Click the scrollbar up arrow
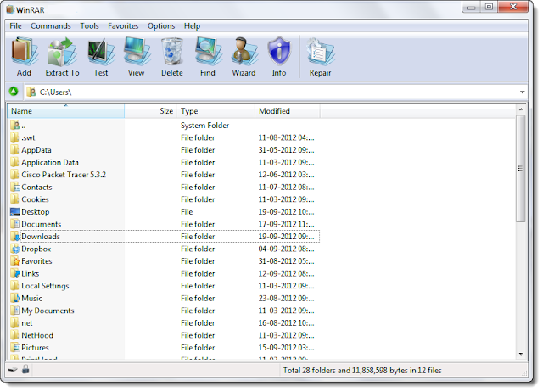The height and width of the screenshot is (392, 543). point(521,109)
